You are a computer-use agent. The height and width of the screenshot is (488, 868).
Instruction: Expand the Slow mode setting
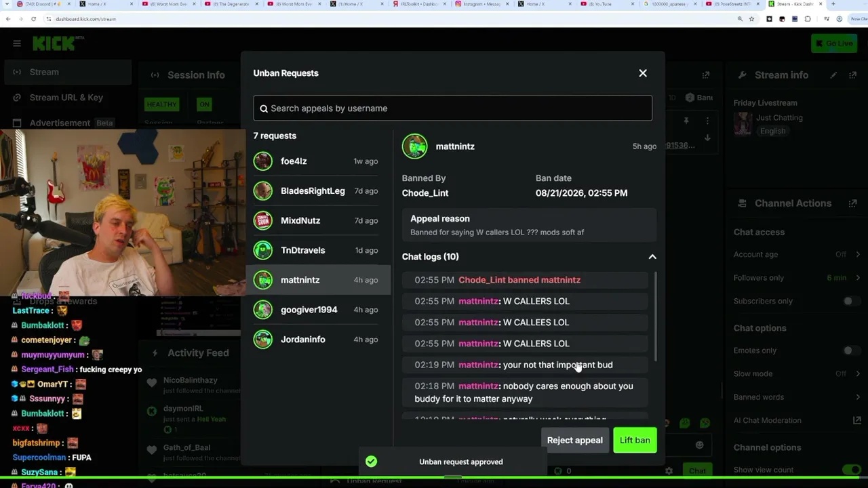tap(858, 373)
